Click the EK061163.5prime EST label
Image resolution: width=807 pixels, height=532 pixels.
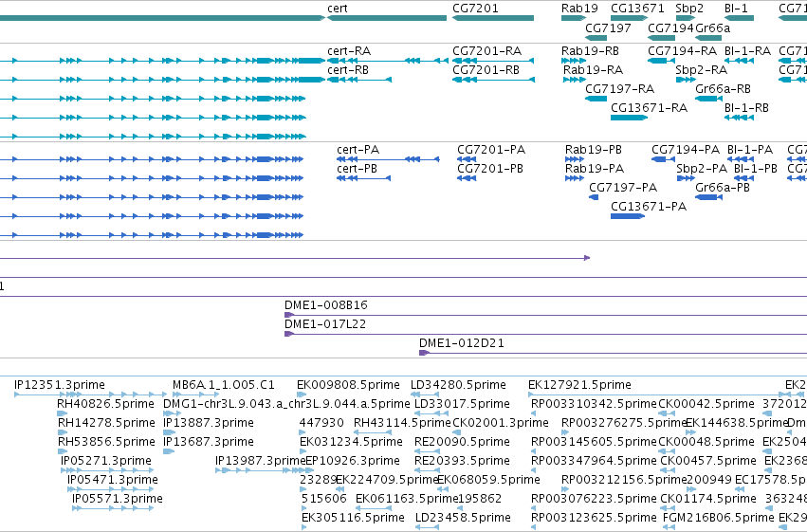tap(407, 499)
